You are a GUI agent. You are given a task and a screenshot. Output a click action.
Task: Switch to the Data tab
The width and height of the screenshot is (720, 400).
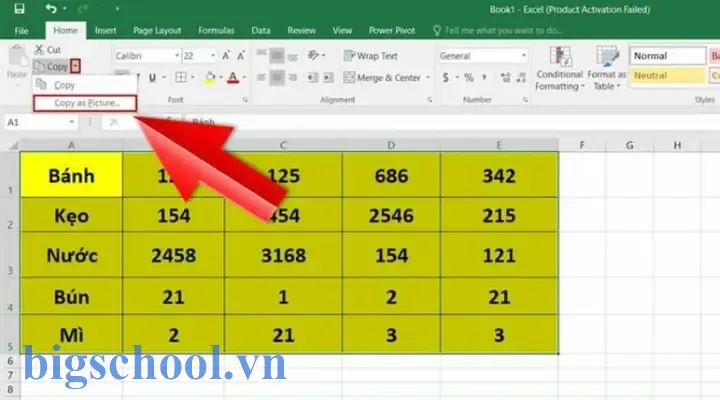(260, 30)
